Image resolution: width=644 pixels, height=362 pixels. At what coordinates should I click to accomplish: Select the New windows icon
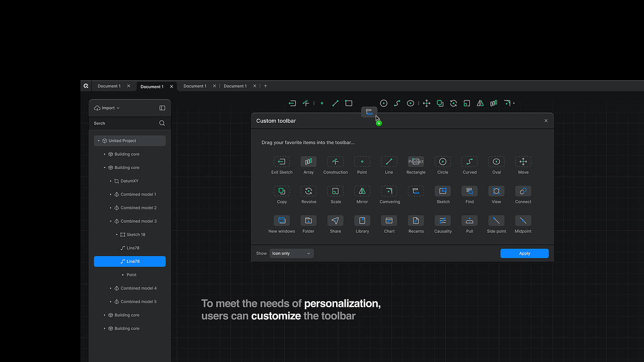[282, 220]
